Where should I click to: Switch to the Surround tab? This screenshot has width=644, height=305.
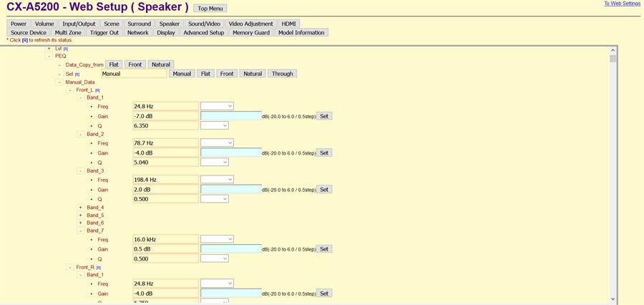pyautogui.click(x=139, y=24)
